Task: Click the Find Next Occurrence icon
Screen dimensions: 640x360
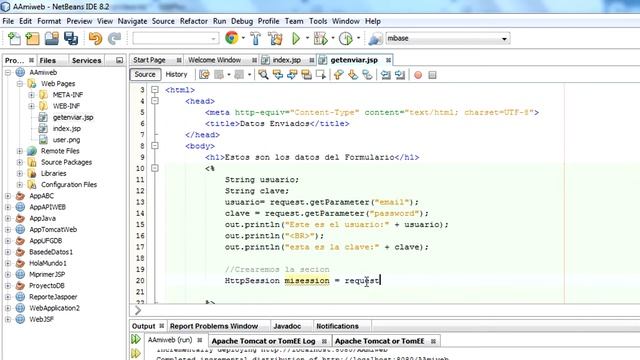Action: pyautogui.click(x=292, y=75)
